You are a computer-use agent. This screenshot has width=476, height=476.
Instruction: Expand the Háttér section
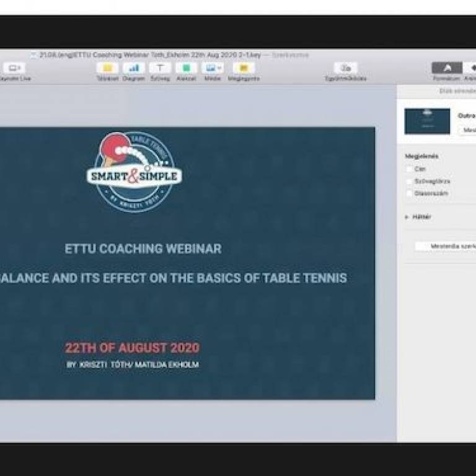pyautogui.click(x=407, y=217)
